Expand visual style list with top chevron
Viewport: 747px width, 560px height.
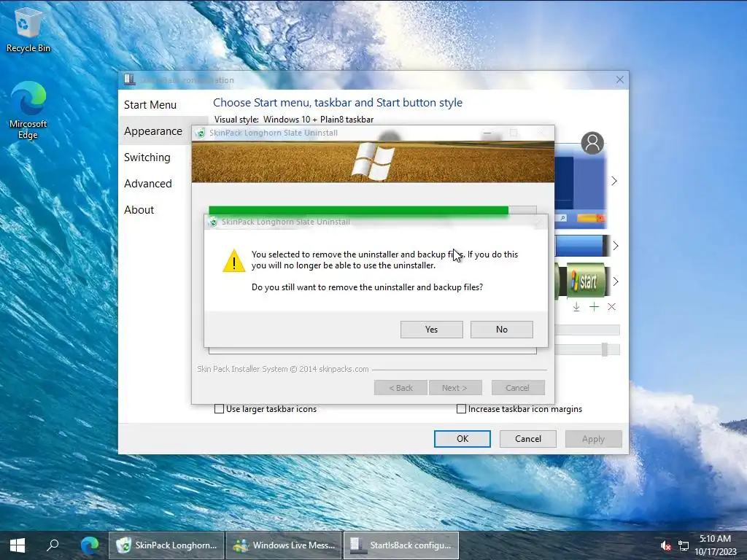pyautogui.click(x=614, y=181)
